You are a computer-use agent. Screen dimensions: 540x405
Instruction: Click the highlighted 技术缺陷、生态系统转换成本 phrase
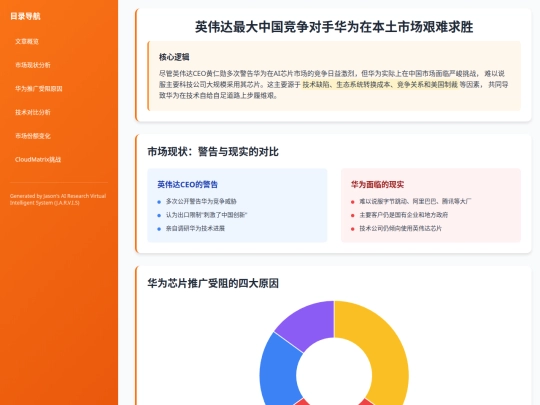[x=380, y=84]
